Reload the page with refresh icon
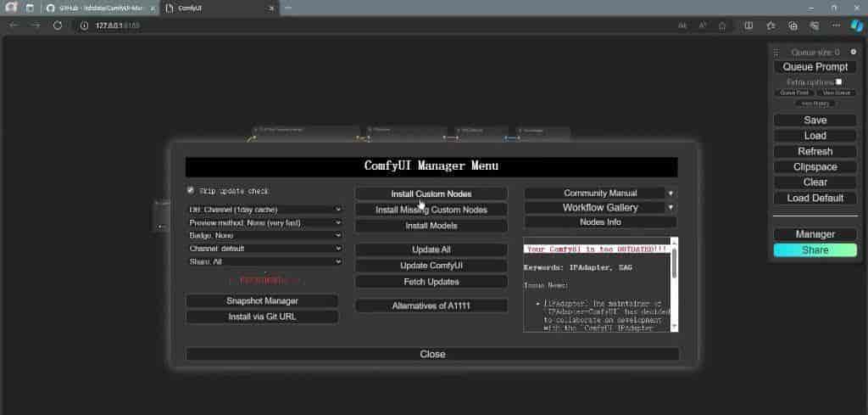Image resolution: width=868 pixels, height=415 pixels. tap(57, 25)
